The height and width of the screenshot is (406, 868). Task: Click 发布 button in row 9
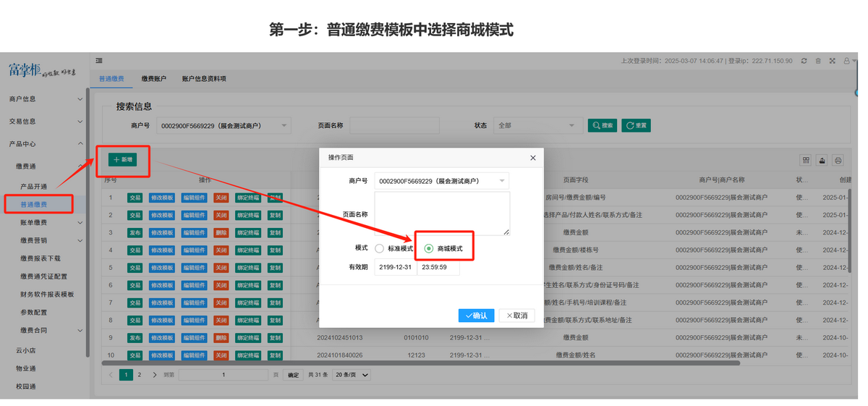click(x=135, y=338)
